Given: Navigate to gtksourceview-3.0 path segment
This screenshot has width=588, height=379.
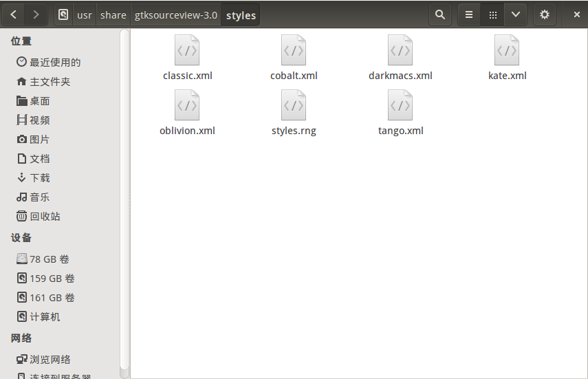Looking at the screenshot, I should [x=176, y=15].
